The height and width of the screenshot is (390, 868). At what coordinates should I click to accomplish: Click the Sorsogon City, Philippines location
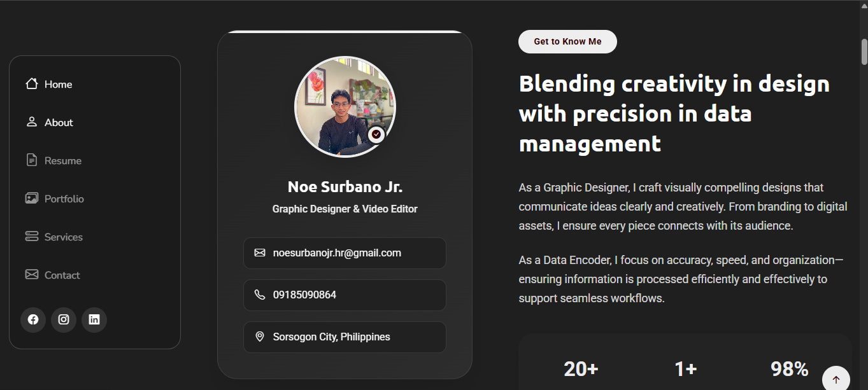point(331,337)
